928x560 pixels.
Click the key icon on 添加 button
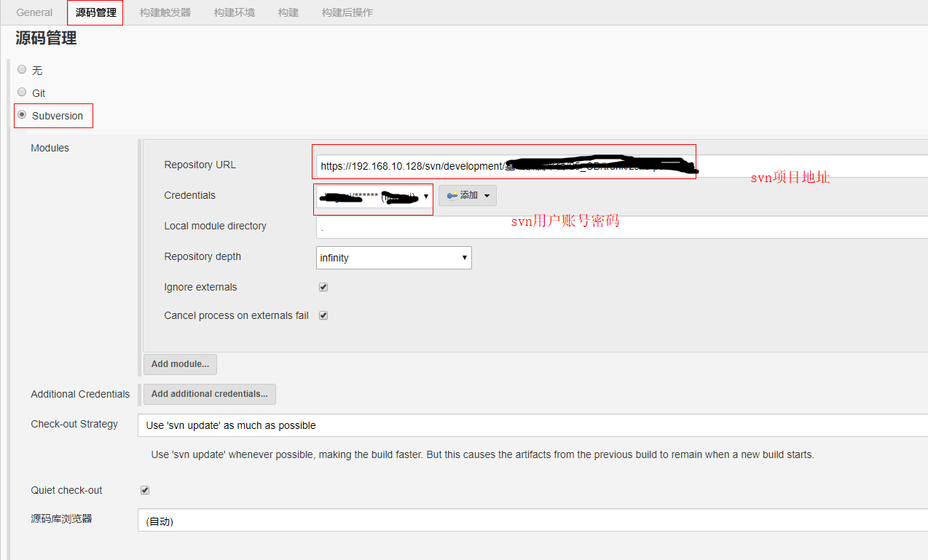[452, 196]
